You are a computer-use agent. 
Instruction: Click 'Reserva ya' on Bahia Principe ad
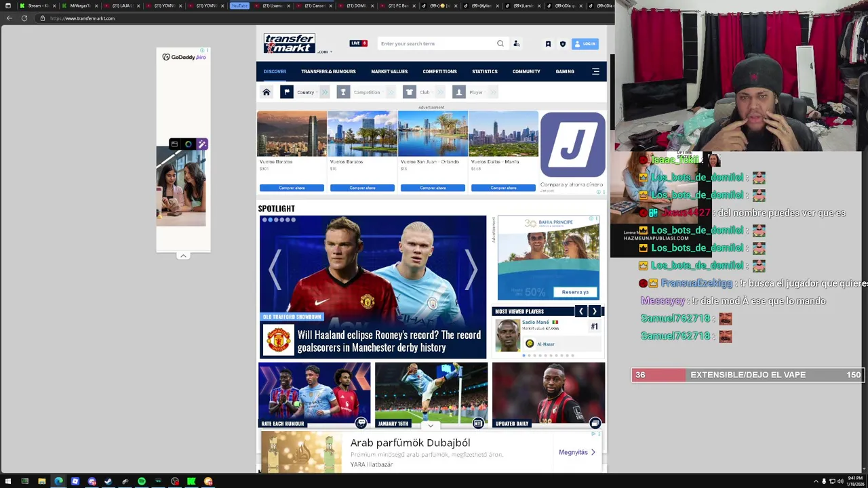point(575,292)
